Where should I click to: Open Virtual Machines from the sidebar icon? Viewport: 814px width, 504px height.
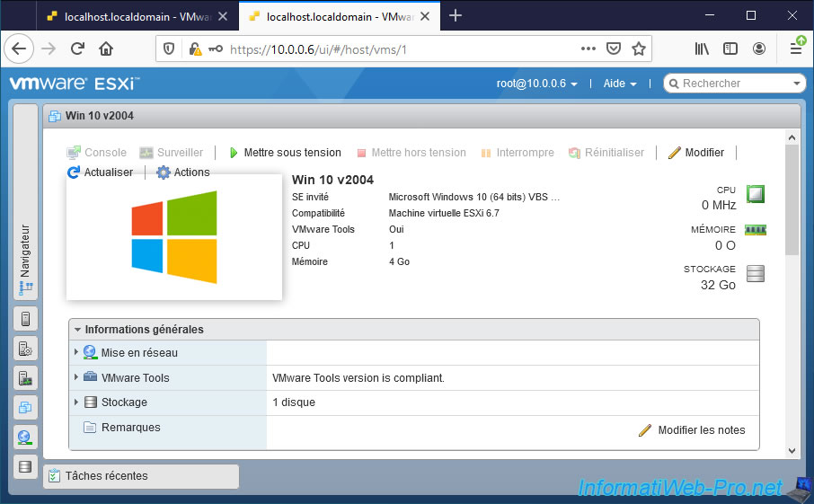coord(25,408)
